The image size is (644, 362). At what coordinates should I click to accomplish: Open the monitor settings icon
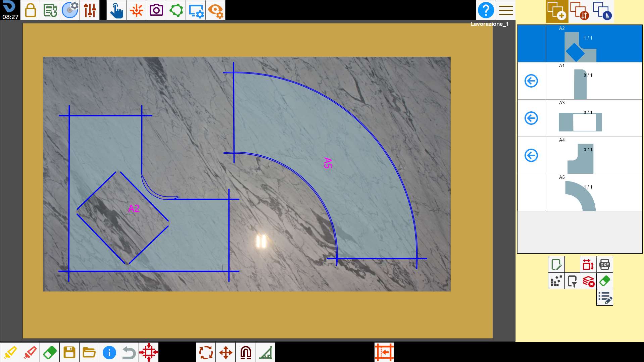(196, 10)
